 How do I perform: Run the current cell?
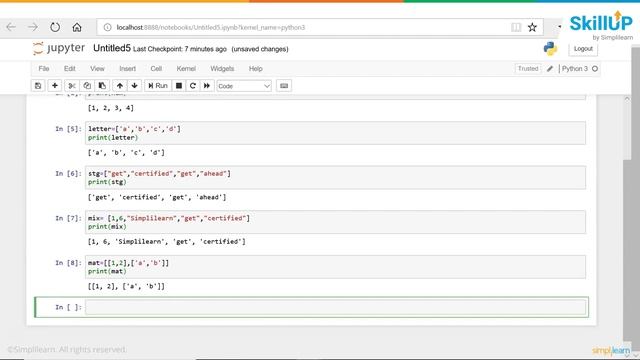pos(158,86)
